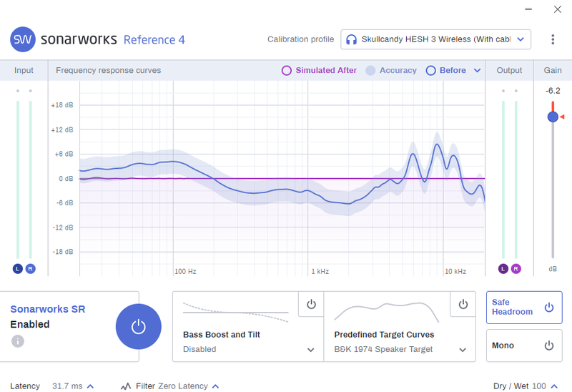Click the 1 kHz axis label
This screenshot has width=572, height=392.
(320, 272)
